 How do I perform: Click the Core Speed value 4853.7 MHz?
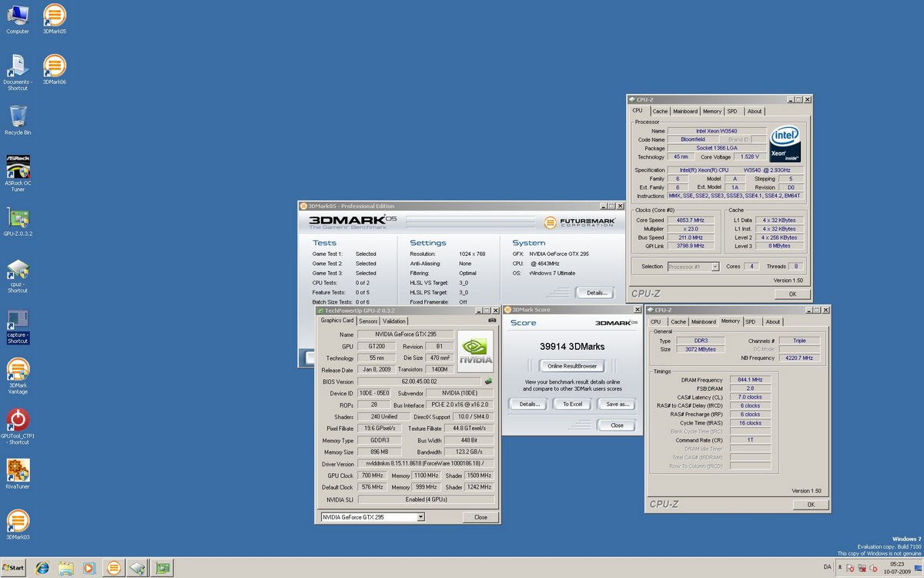[x=690, y=220]
